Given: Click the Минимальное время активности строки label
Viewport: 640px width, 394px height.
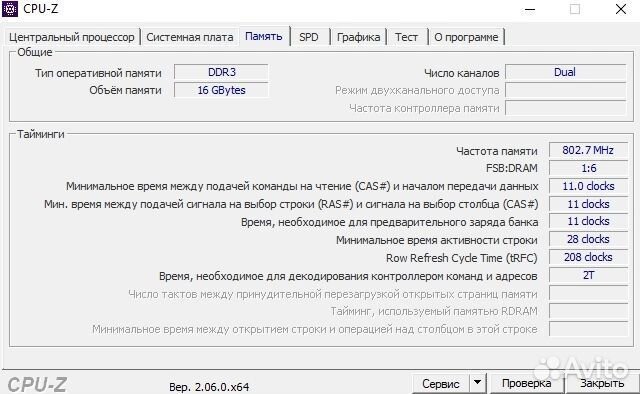Looking at the screenshot, I should [x=437, y=240].
